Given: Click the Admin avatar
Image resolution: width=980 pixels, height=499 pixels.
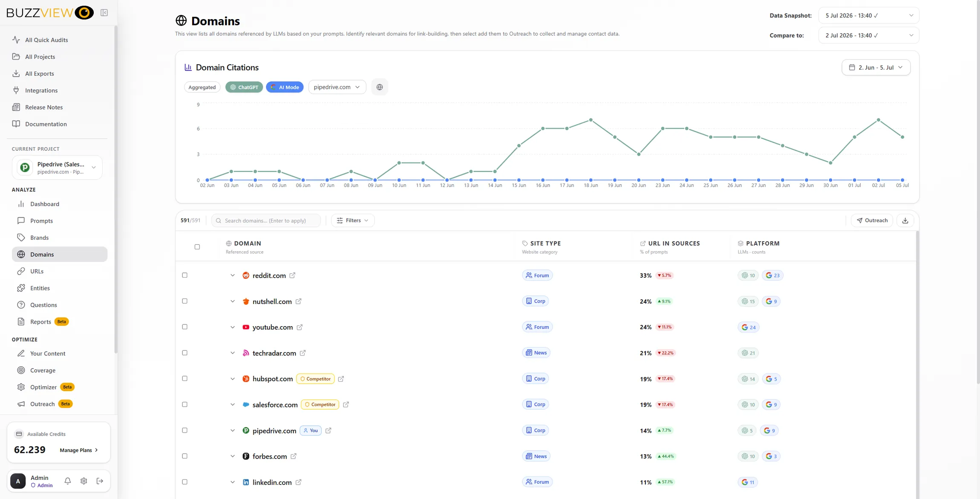Looking at the screenshot, I should [18, 481].
